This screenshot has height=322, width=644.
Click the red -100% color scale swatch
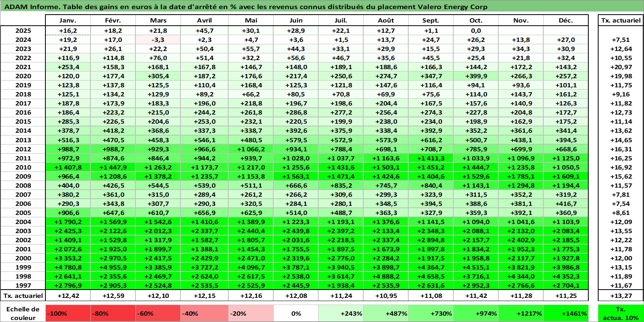tap(68, 313)
